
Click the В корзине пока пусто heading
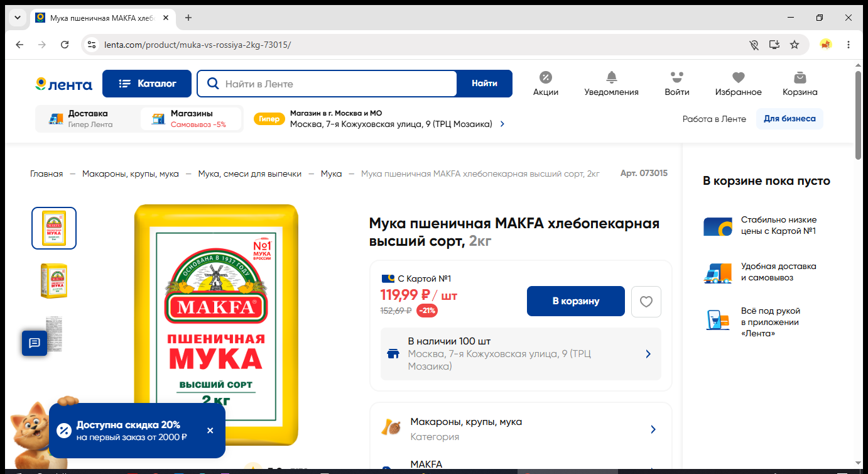[x=766, y=181]
